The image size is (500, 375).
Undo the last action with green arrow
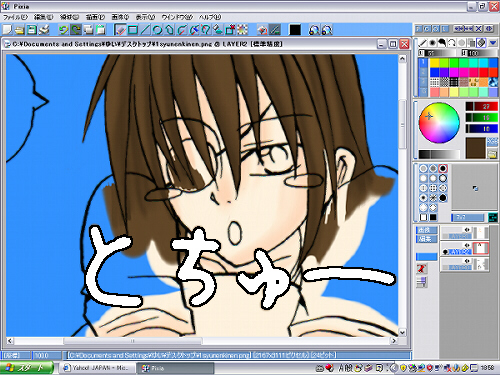coord(63,30)
